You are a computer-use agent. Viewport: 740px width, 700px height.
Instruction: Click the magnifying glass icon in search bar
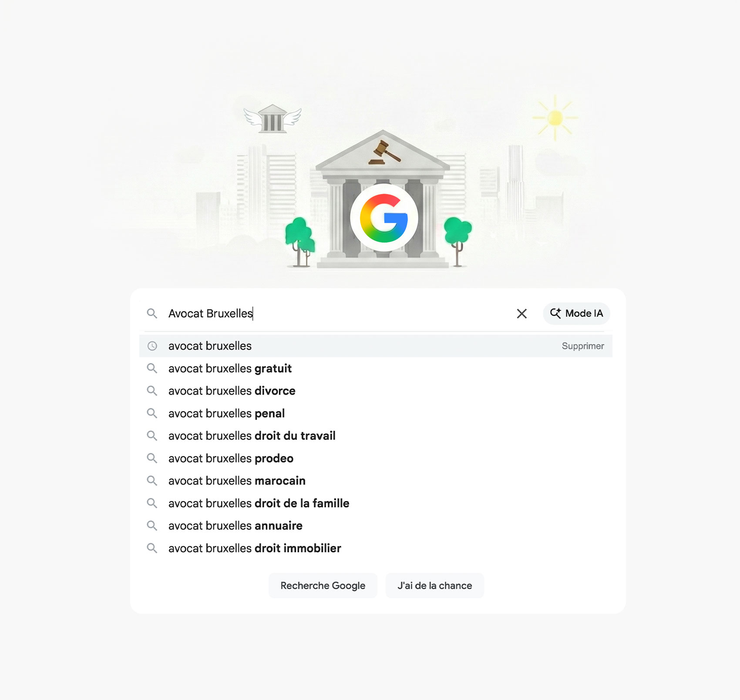tap(152, 313)
